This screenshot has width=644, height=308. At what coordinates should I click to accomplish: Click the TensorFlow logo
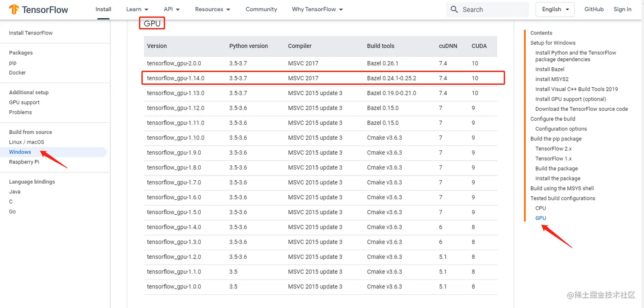click(x=38, y=9)
